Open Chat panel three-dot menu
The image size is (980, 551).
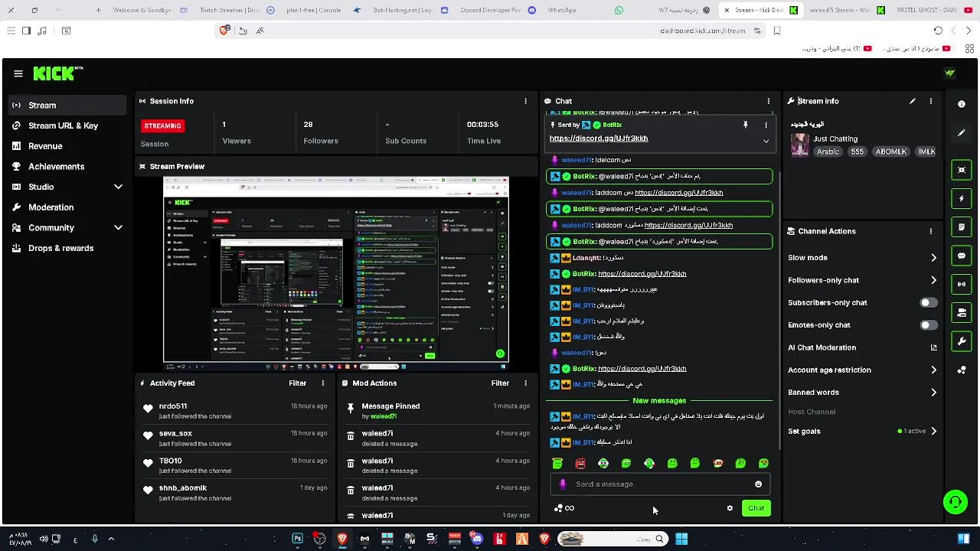[x=768, y=101]
